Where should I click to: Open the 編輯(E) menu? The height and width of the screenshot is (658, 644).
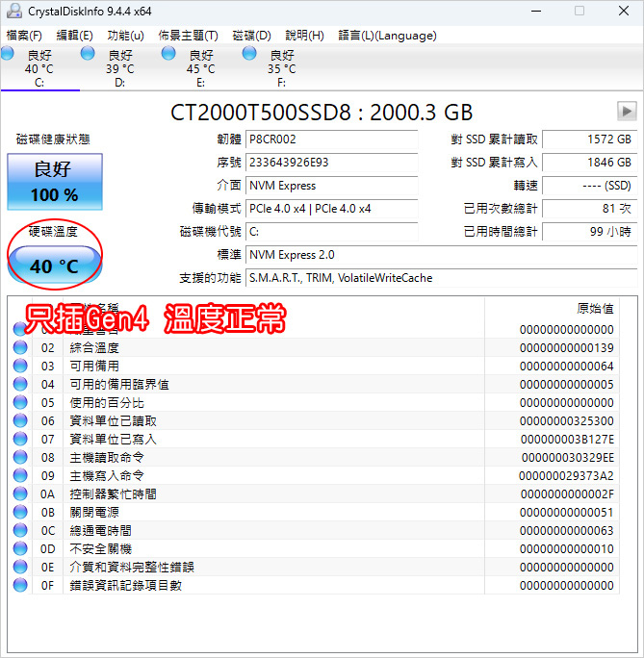(74, 36)
